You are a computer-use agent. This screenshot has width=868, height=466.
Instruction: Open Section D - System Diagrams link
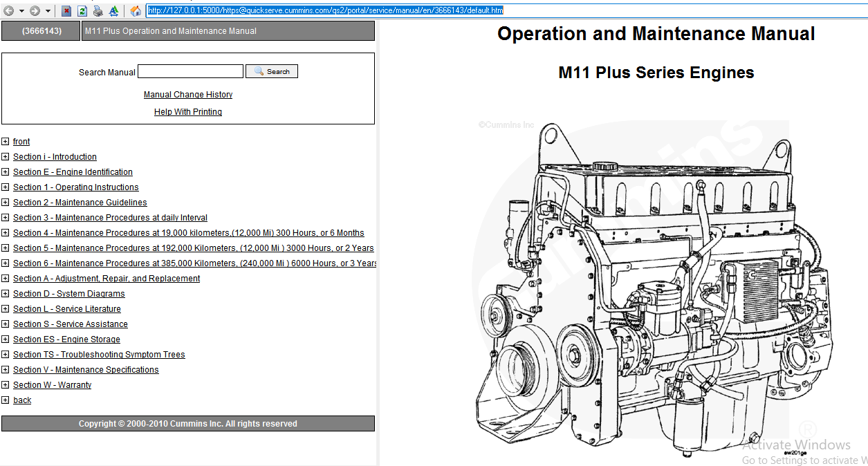(69, 294)
